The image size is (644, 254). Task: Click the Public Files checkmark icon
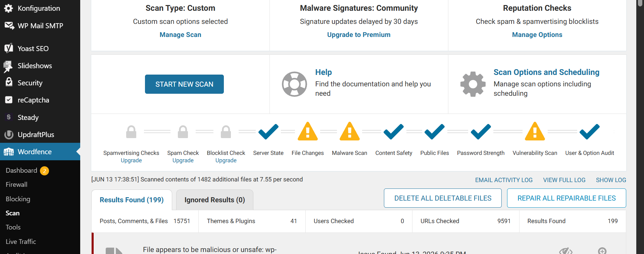coord(435,132)
